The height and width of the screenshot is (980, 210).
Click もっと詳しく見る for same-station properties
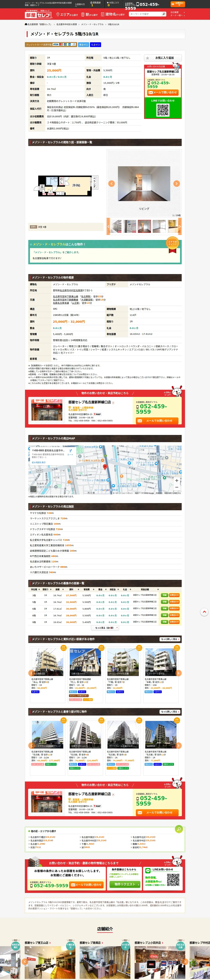click(x=170, y=711)
